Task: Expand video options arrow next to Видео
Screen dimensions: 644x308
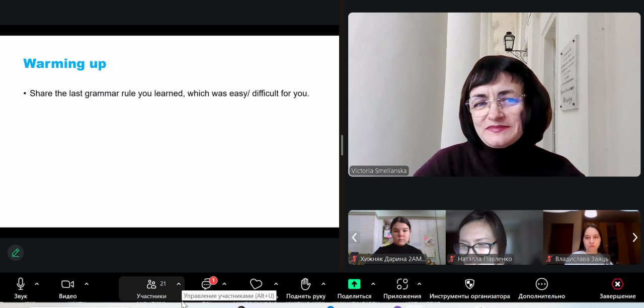Action: [x=87, y=284]
